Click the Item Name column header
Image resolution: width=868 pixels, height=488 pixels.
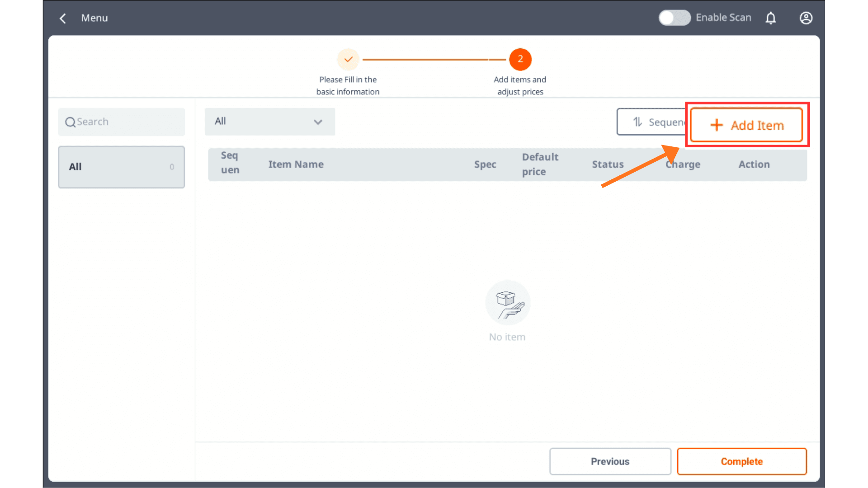coord(296,164)
